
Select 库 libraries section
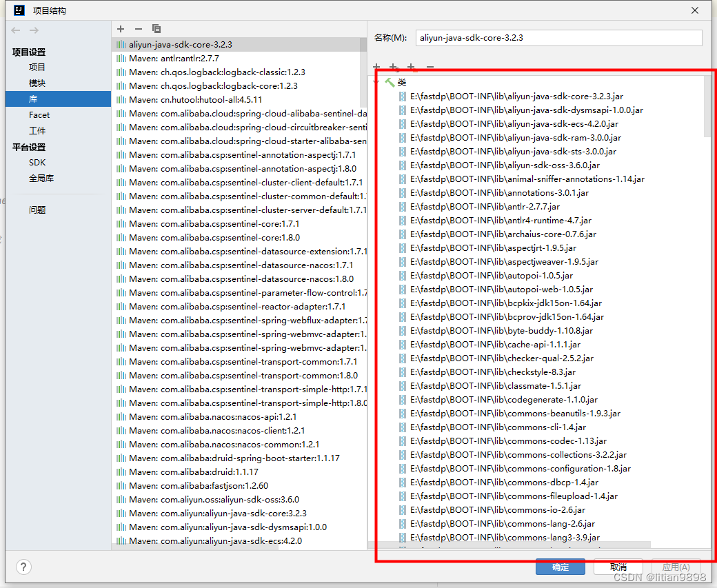click(58, 99)
